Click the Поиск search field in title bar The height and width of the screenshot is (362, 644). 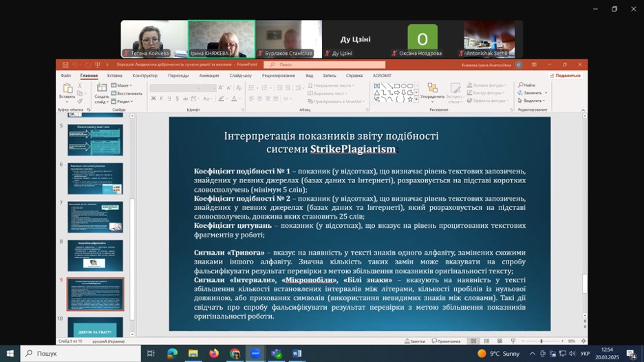point(325,65)
